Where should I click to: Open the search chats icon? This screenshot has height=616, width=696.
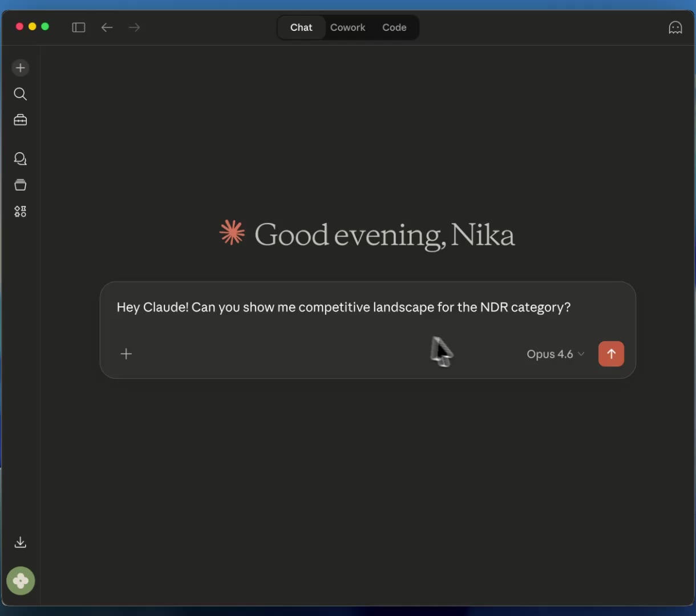(21, 94)
